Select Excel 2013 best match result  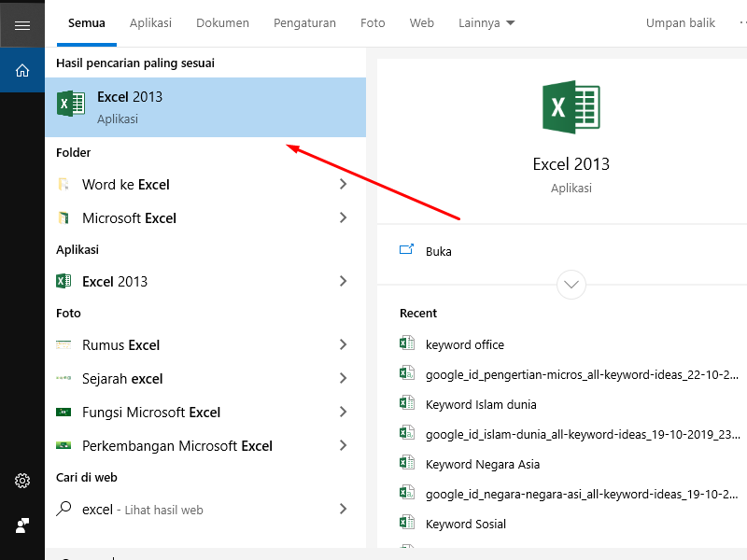(205, 107)
